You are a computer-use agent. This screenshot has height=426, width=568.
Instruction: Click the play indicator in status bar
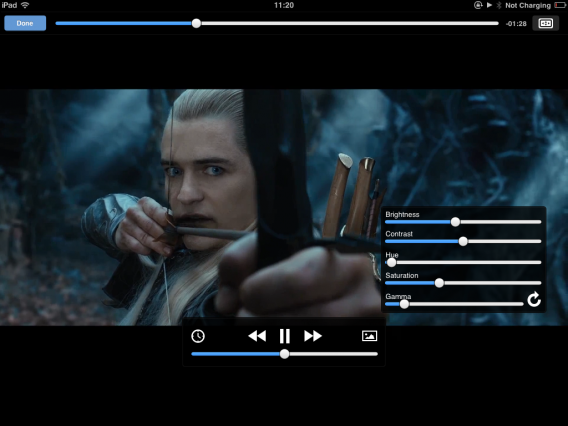[x=489, y=5]
